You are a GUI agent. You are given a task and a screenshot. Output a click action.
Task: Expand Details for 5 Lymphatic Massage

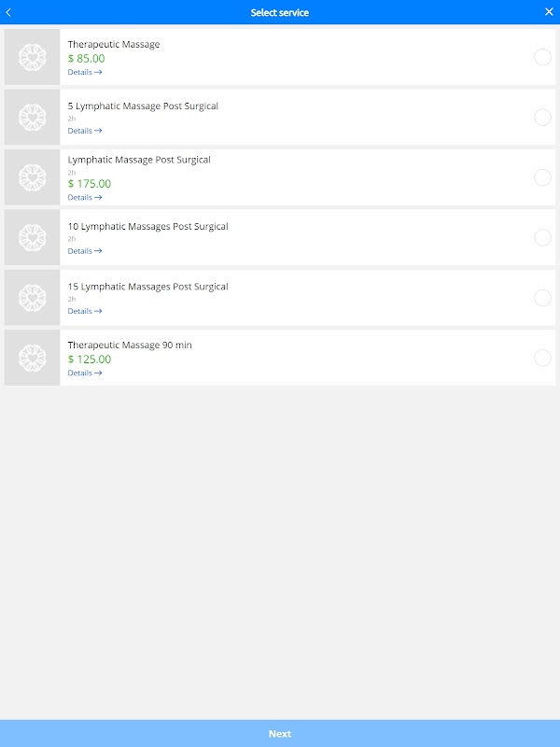click(x=85, y=131)
